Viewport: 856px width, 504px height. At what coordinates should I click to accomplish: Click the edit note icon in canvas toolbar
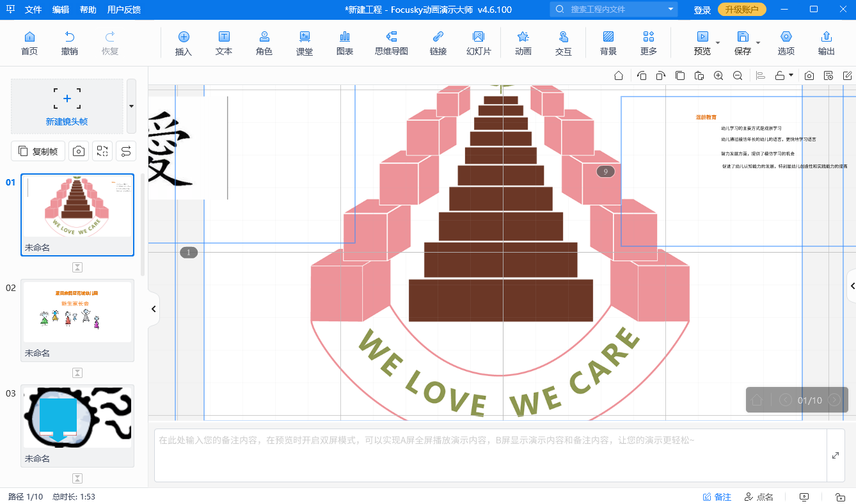[848, 75]
